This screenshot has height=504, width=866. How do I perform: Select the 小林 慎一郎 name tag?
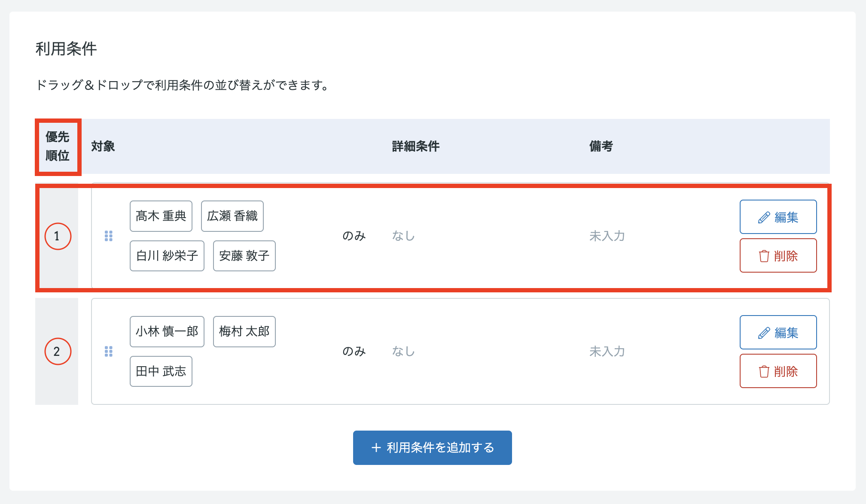(167, 331)
